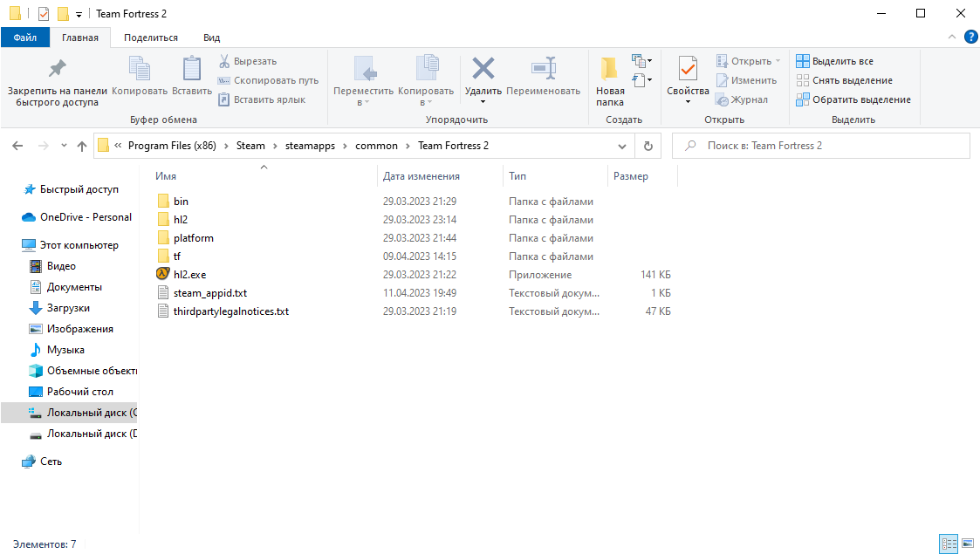Screen dimensions: 980x554
Task: Open recent locations dropdown arrow
Action: (x=64, y=146)
